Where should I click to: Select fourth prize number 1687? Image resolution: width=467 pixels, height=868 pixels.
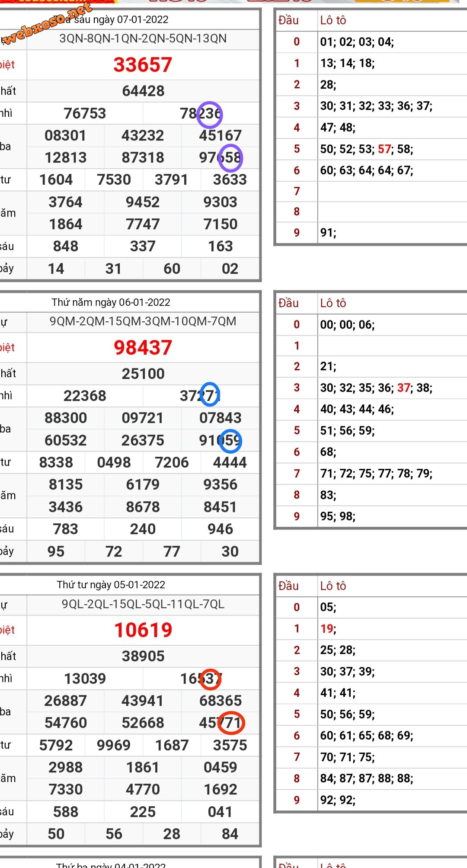[x=172, y=745]
